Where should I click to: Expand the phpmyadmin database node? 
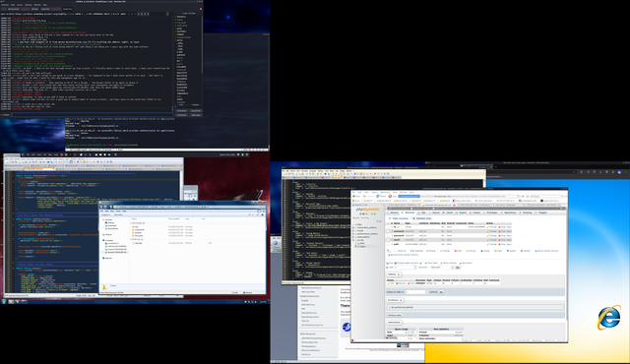(x=353, y=237)
